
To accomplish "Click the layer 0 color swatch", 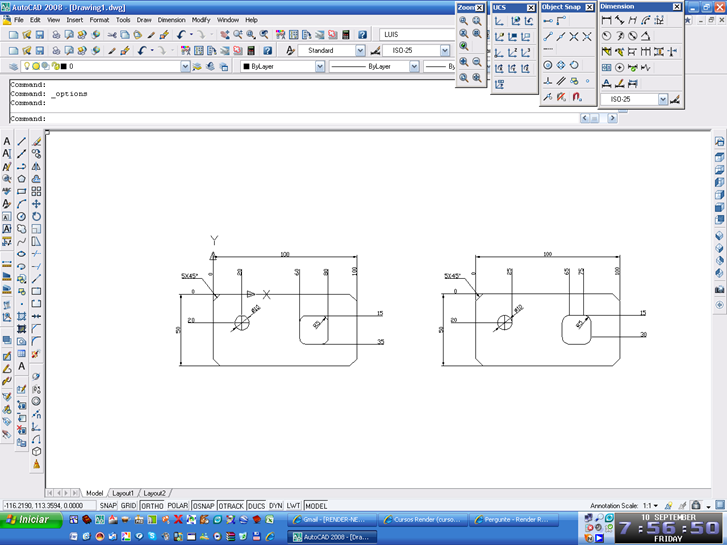I will pyautogui.click(x=63, y=66).
